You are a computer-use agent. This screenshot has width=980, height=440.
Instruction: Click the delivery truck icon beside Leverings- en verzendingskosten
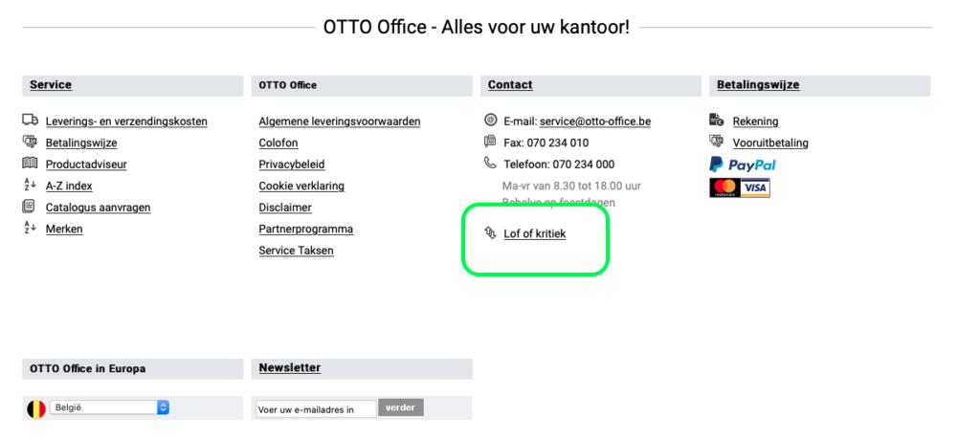click(x=30, y=120)
